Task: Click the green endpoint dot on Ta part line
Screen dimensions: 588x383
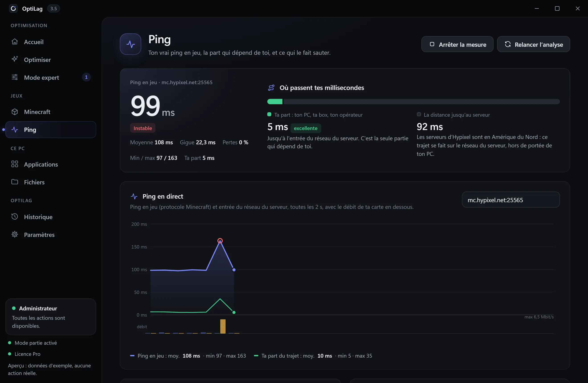Action: (234, 312)
